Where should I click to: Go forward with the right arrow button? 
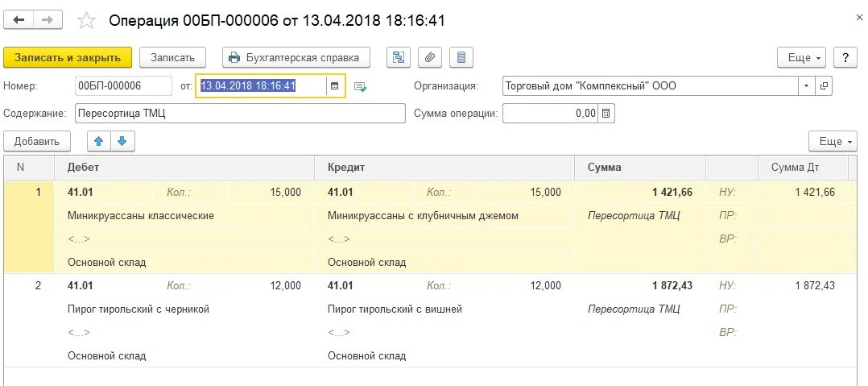coord(48,20)
